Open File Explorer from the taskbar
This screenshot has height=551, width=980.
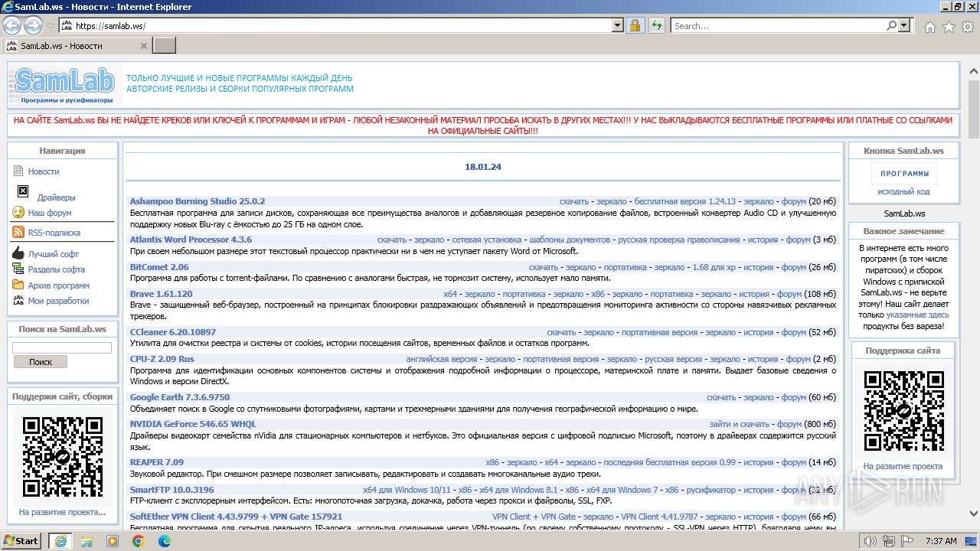[x=87, y=541]
